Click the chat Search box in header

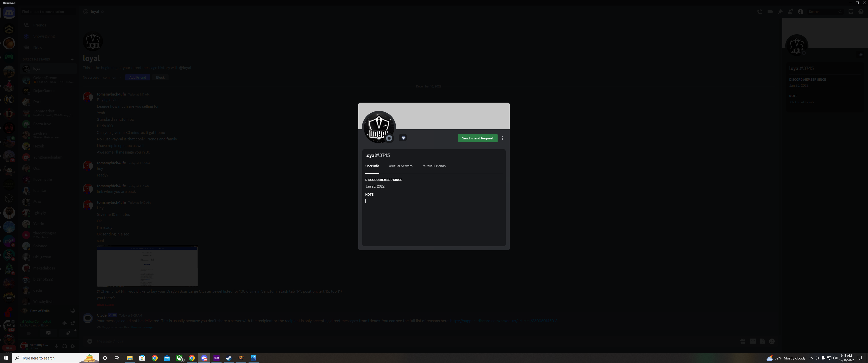825,11
